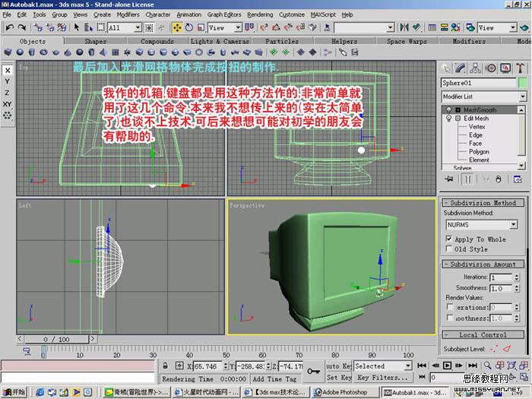Click the time slider 0 / 100

(56, 339)
